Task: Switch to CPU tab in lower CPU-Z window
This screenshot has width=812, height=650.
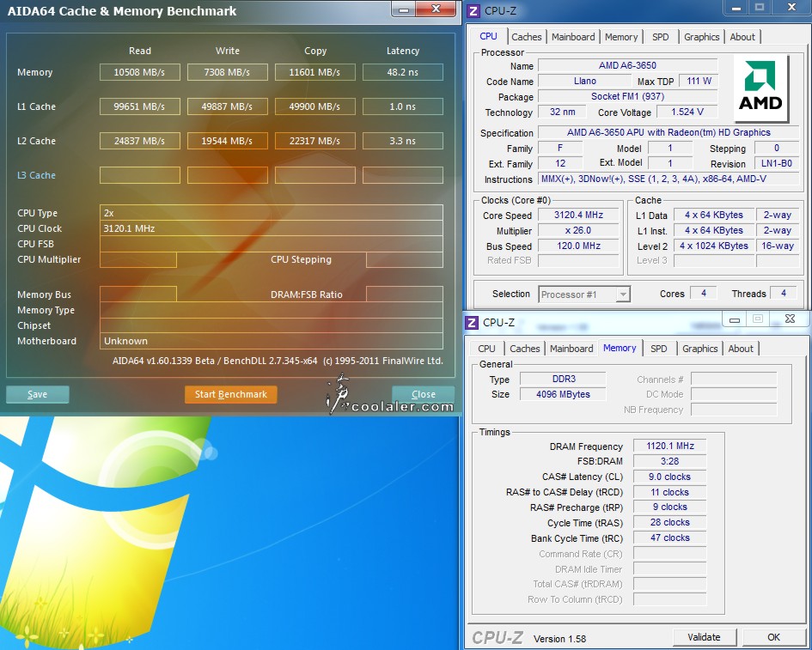Action: (x=486, y=349)
